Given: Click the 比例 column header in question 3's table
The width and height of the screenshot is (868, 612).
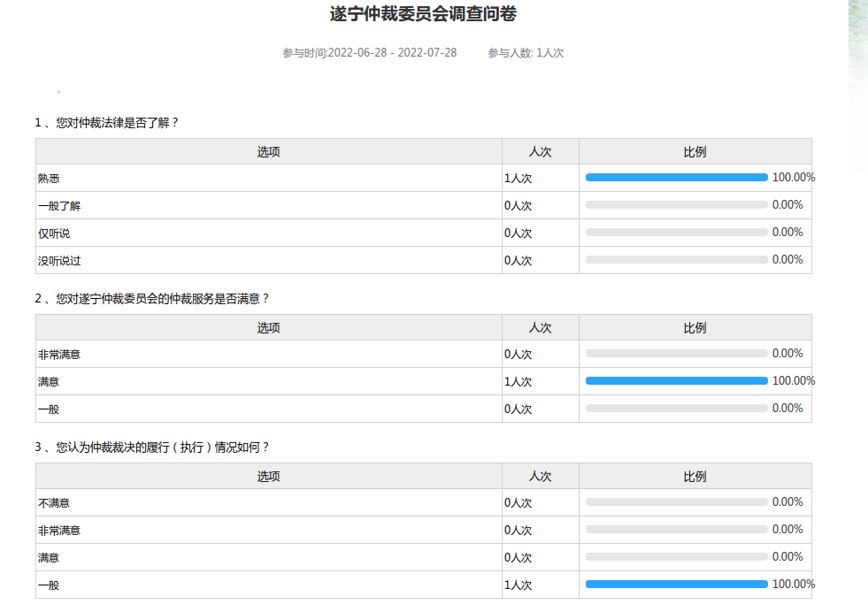Looking at the screenshot, I should [695, 477].
